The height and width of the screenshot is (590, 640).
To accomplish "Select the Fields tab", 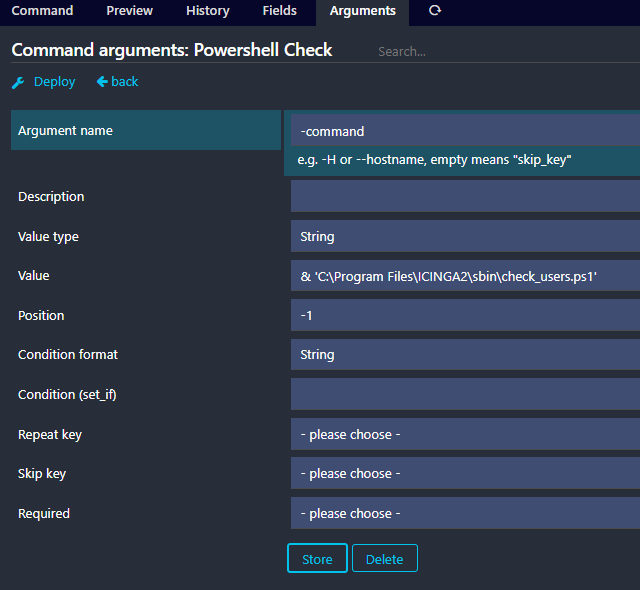I will pos(279,11).
